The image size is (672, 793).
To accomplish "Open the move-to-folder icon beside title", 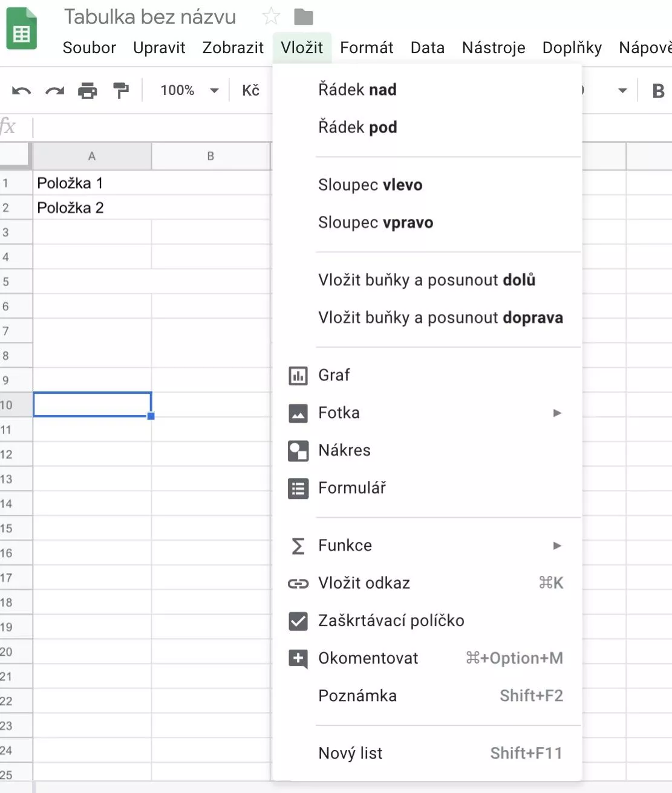I will tap(304, 17).
